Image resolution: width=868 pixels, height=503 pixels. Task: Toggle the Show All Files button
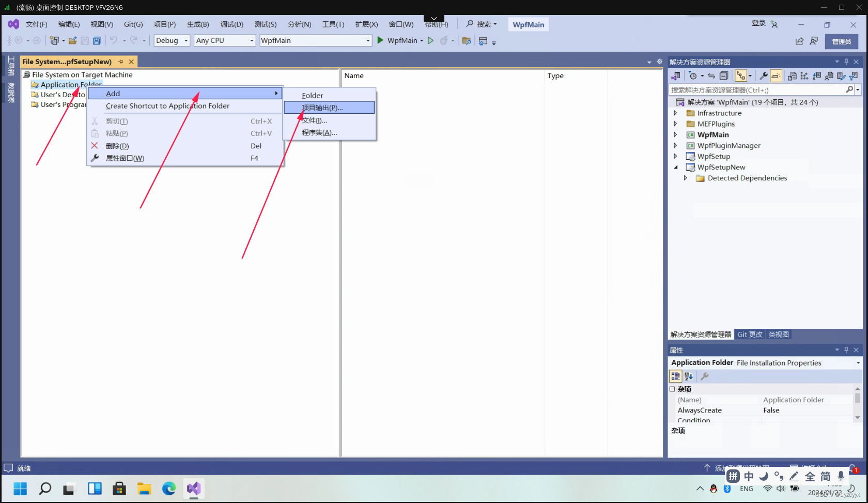pyautogui.click(x=741, y=76)
